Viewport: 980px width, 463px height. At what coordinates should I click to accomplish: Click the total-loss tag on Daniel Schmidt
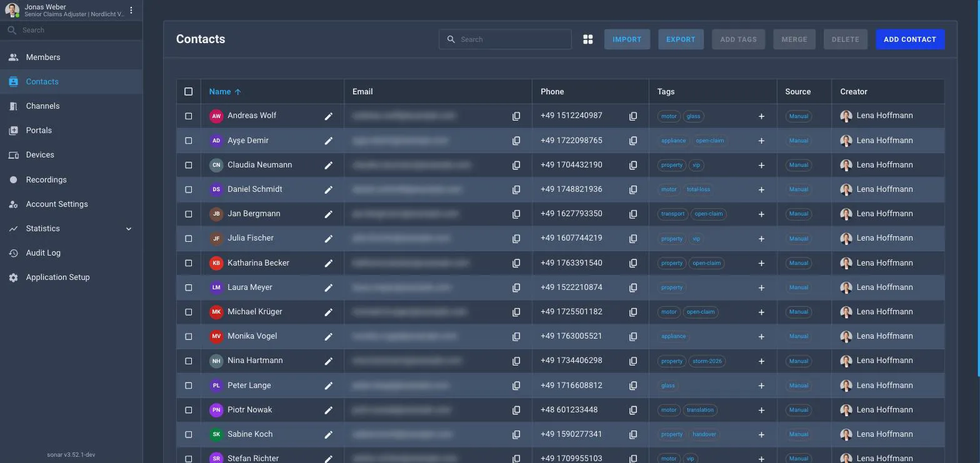coord(698,189)
